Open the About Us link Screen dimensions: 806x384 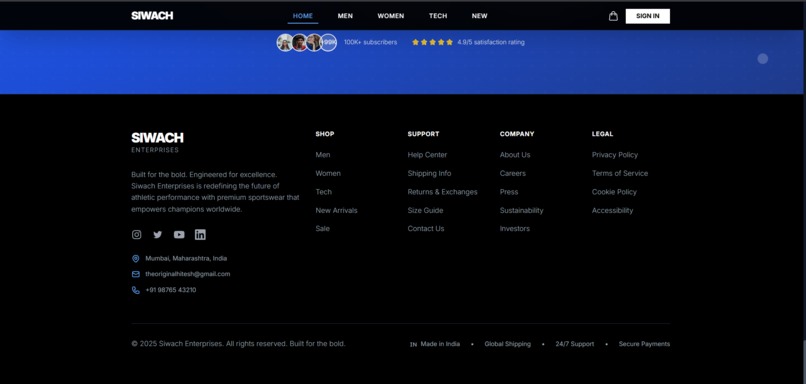tap(515, 155)
